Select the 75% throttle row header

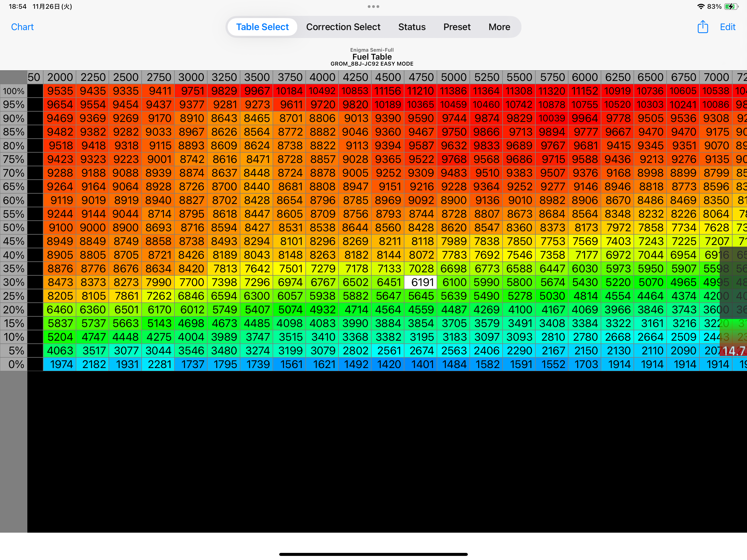click(13, 159)
